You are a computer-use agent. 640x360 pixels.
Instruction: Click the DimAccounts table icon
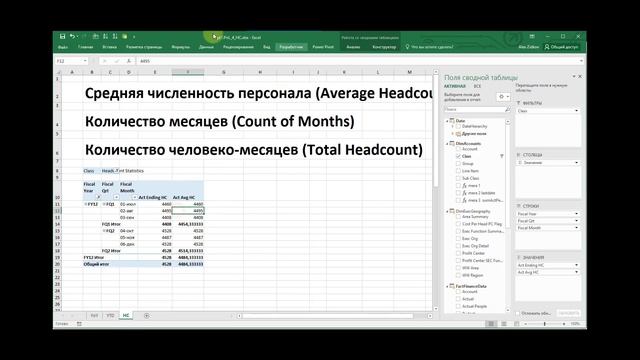coord(452,143)
